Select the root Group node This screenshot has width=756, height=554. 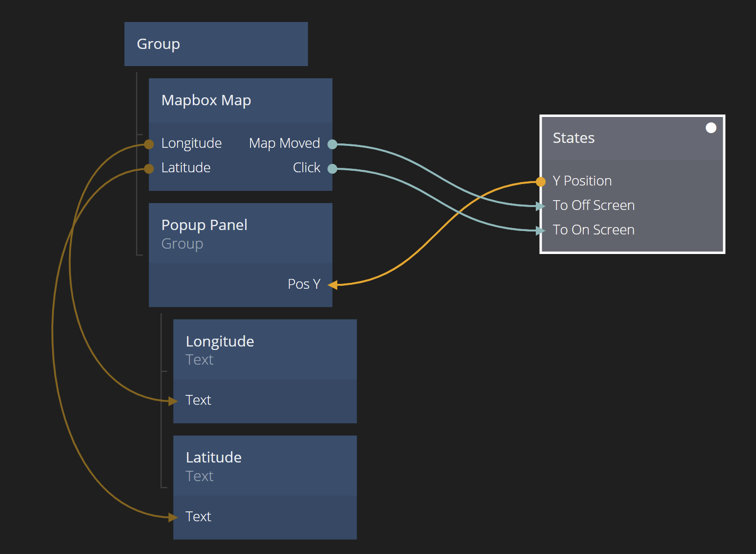pyautogui.click(x=215, y=44)
